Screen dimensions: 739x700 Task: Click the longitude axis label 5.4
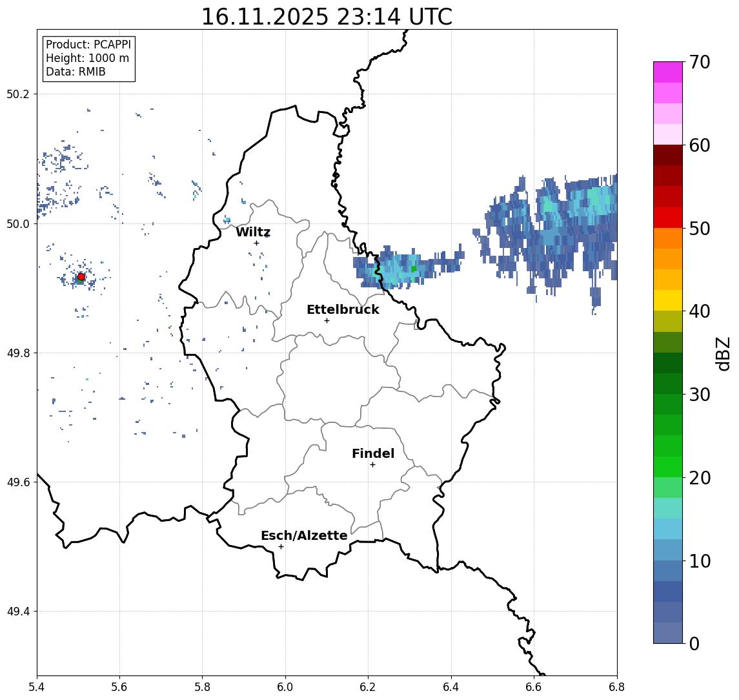tap(37, 687)
